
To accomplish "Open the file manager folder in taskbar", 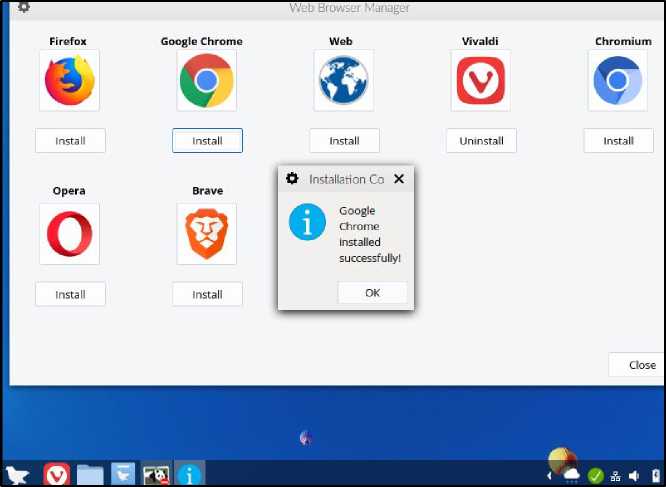I will [90, 475].
